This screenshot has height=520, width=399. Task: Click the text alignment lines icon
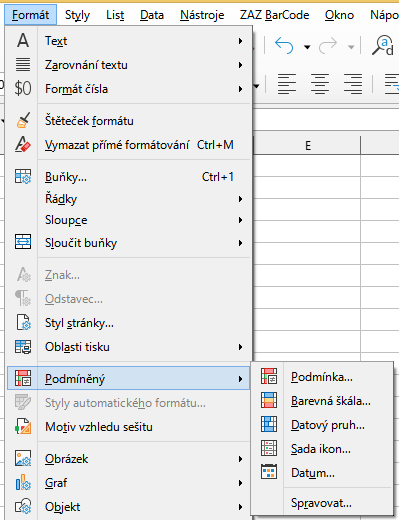point(23,65)
